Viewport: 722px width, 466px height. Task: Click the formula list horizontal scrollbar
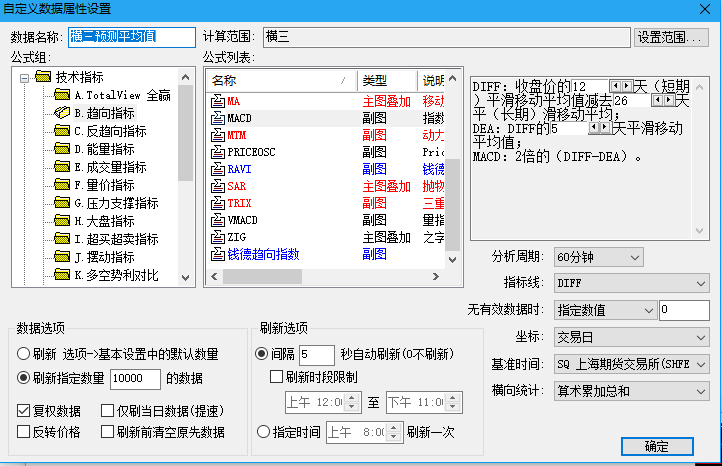coord(318,276)
